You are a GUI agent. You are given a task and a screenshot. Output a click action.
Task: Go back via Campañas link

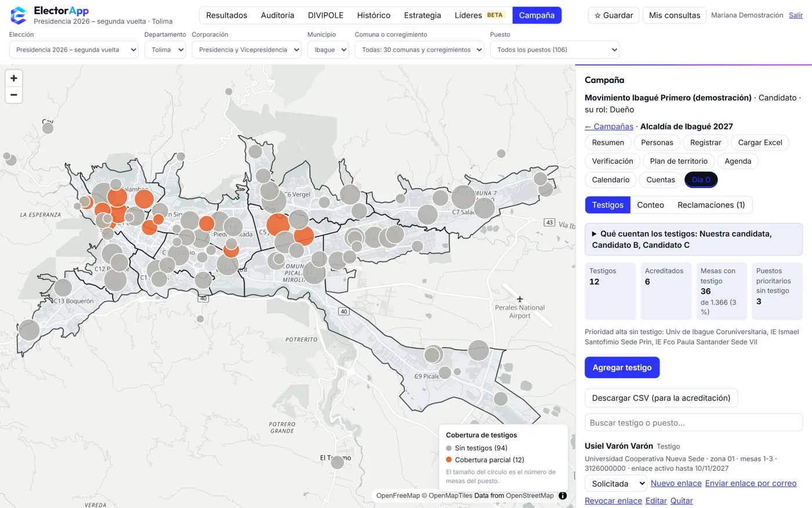[609, 127]
